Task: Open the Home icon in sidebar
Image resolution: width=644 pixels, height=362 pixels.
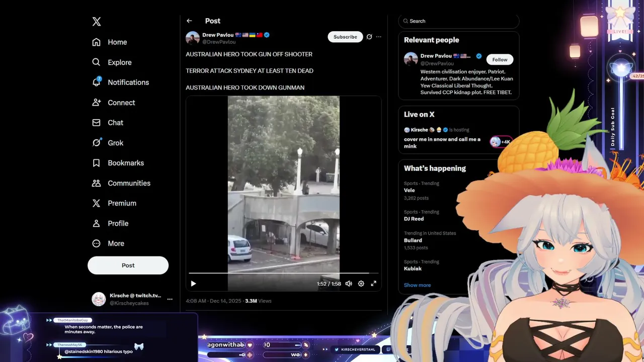Action: [x=97, y=42]
